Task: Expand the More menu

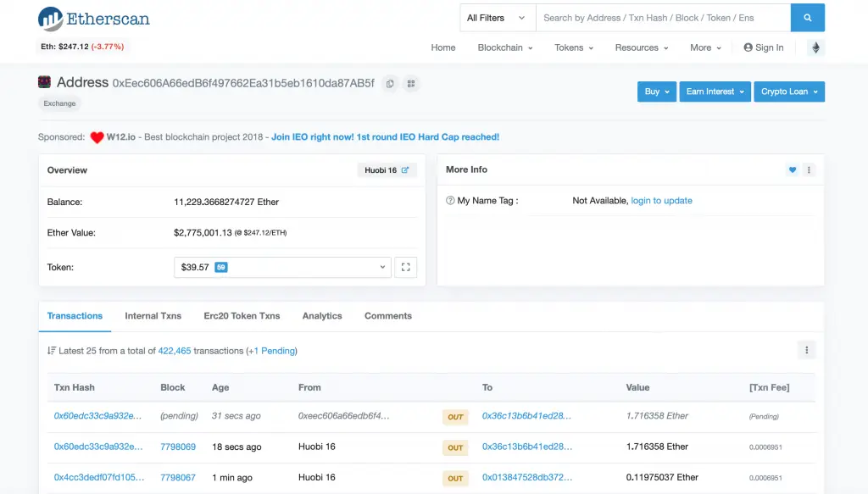Action: pos(705,47)
